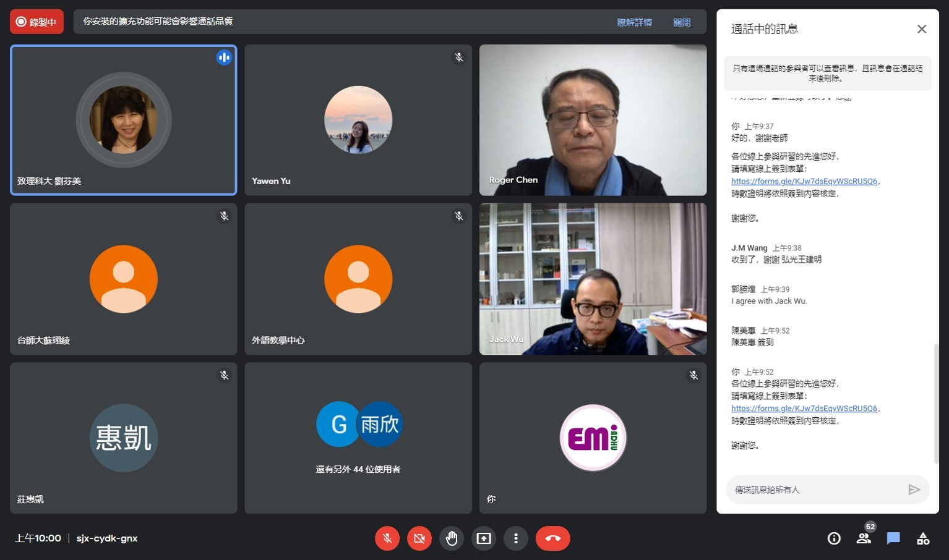The width and height of the screenshot is (949, 560).
Task: Click the chat panel scrollbar
Action: point(936,403)
